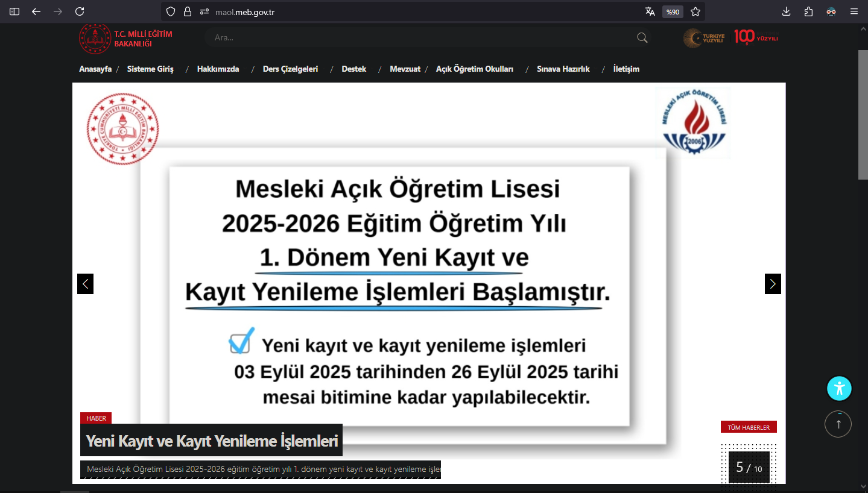Click the search magnifier icon

point(642,37)
